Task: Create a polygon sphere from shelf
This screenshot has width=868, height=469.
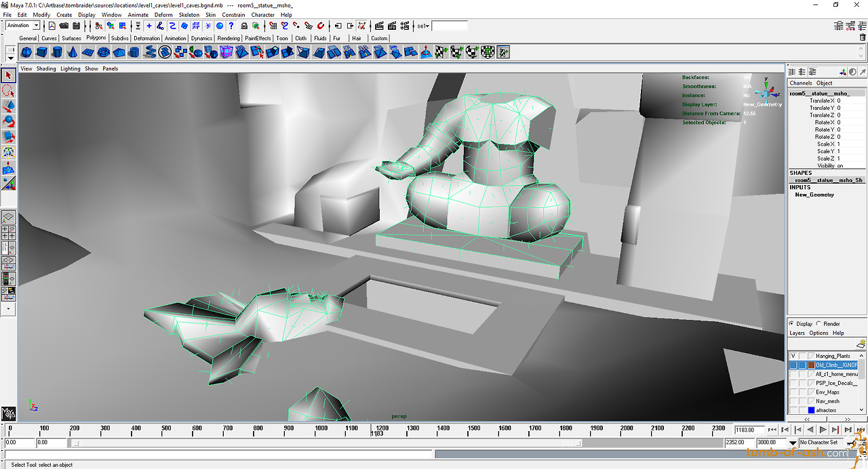Action: pyautogui.click(x=26, y=52)
